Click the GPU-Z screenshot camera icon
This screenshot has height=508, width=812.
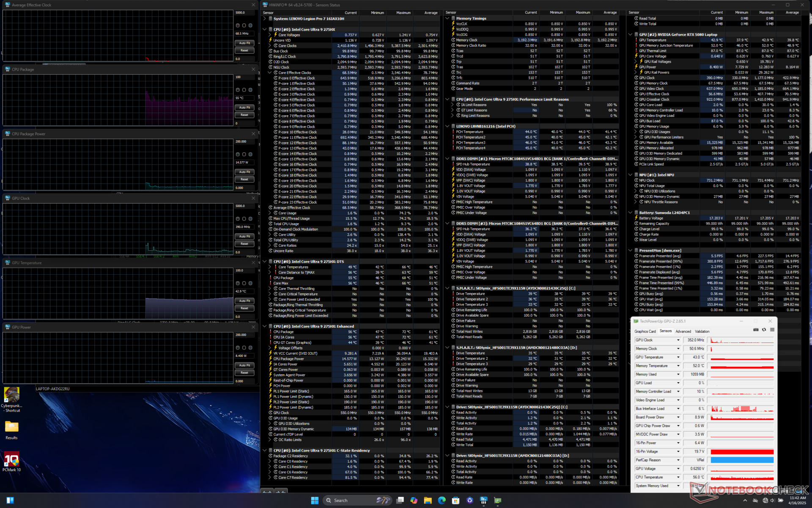pos(756,330)
